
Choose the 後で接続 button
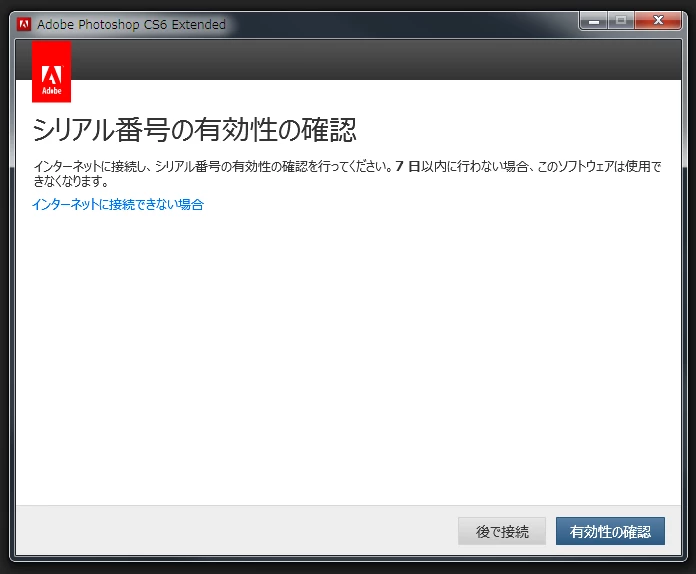[x=502, y=531]
